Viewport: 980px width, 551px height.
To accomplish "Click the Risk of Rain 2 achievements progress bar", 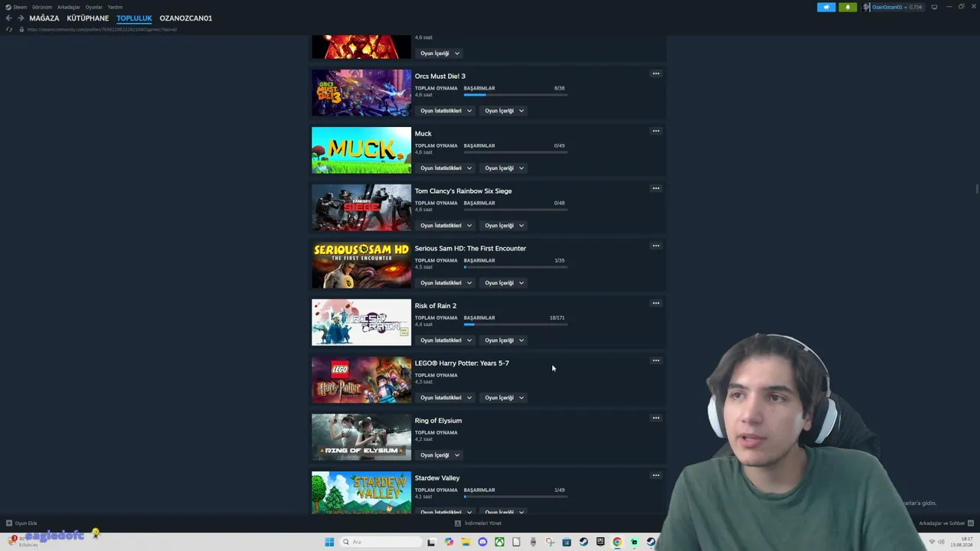I will tap(516, 324).
